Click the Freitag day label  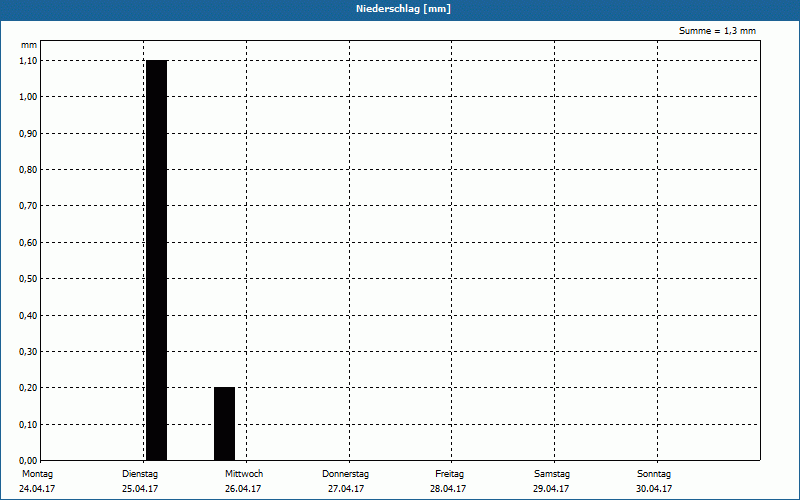coord(449,474)
